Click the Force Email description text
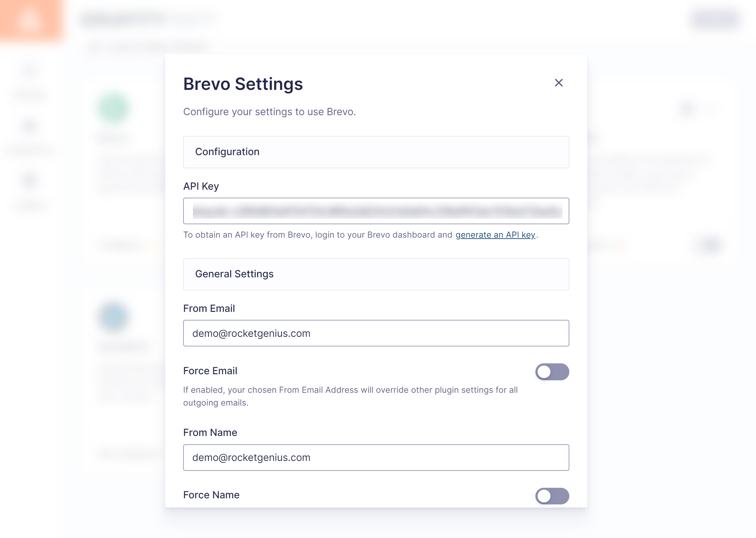The height and width of the screenshot is (538, 756). [351, 396]
